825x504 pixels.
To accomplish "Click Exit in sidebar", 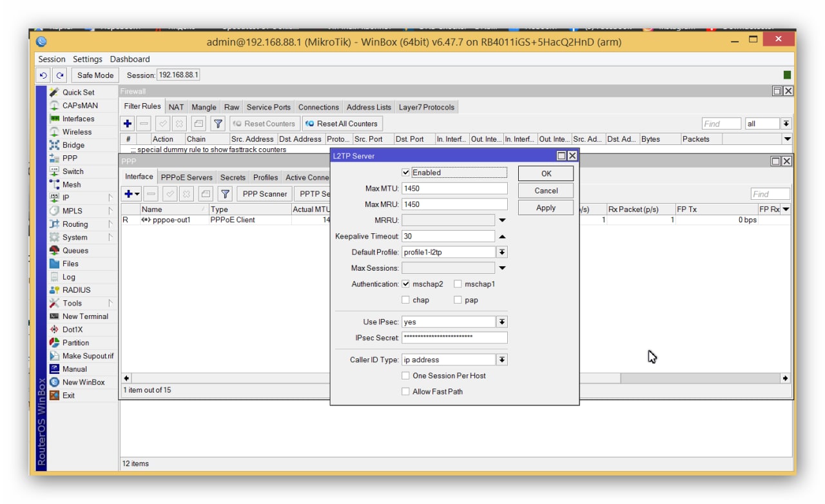I will click(68, 396).
